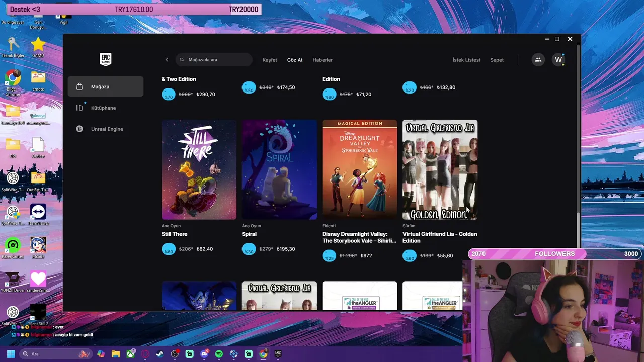
Task: Open the GoodBye DPI desktop folder
Action: pyautogui.click(x=13, y=115)
